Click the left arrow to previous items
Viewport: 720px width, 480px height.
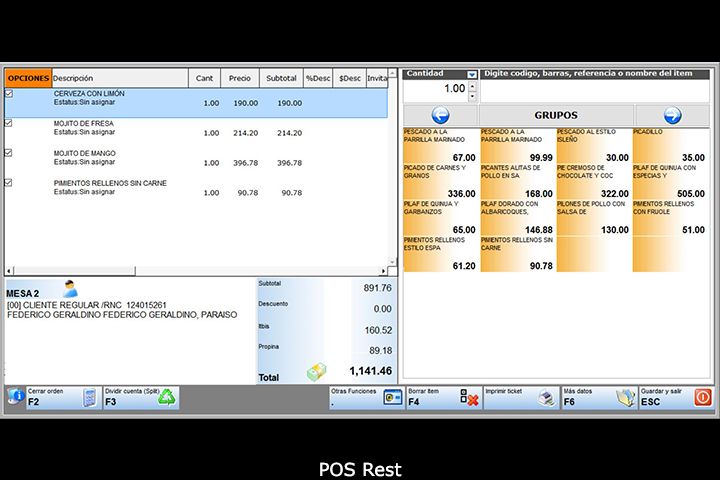(x=440, y=115)
